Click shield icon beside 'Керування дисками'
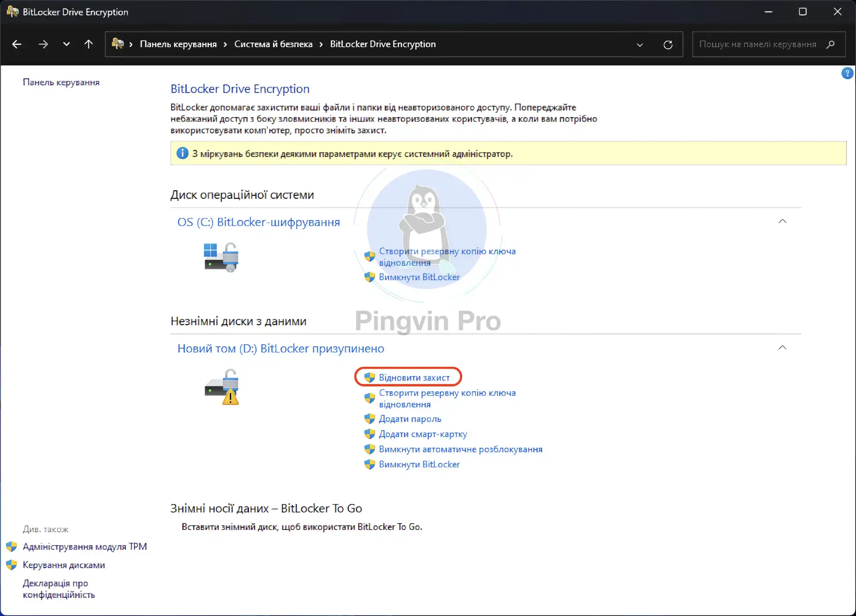Screen dimensions: 856x616 (12, 565)
